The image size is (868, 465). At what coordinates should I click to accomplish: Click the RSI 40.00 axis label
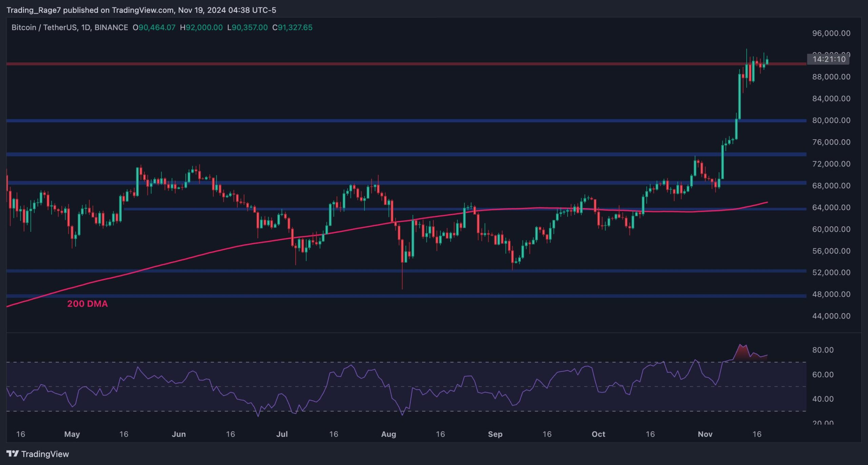823,399
